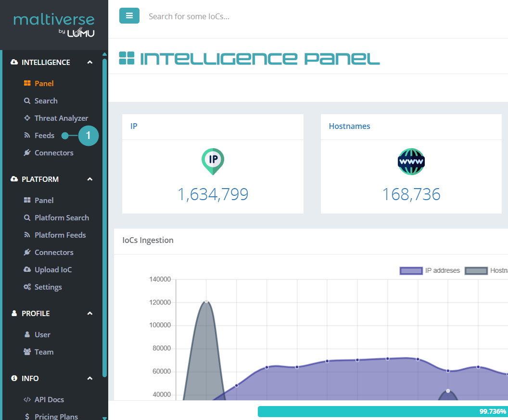Image resolution: width=508 pixels, height=420 pixels.
Task: Click the teal progress bar at 99.736%
Action: point(382,411)
